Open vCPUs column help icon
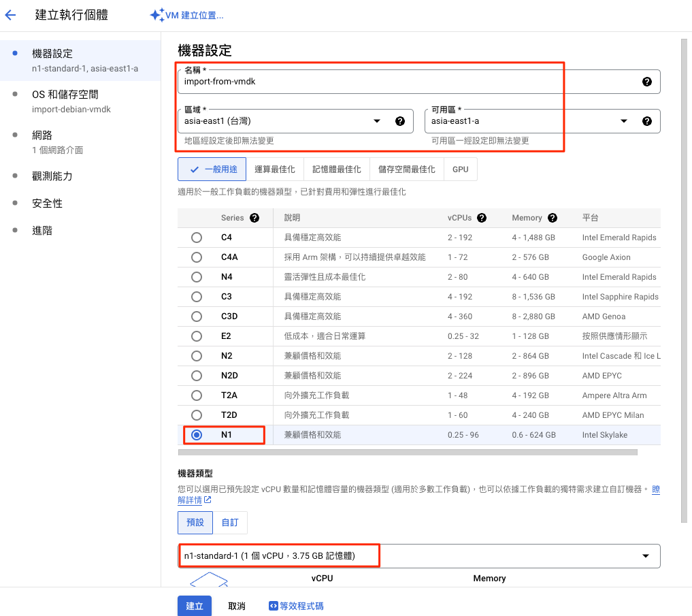This screenshot has height=616, width=692. click(482, 218)
